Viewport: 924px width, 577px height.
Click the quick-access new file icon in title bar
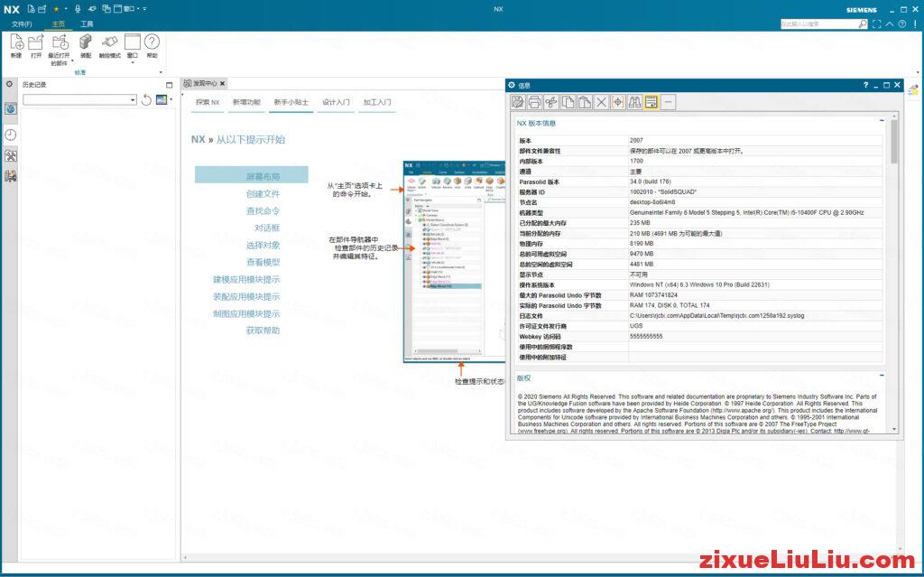(x=32, y=9)
